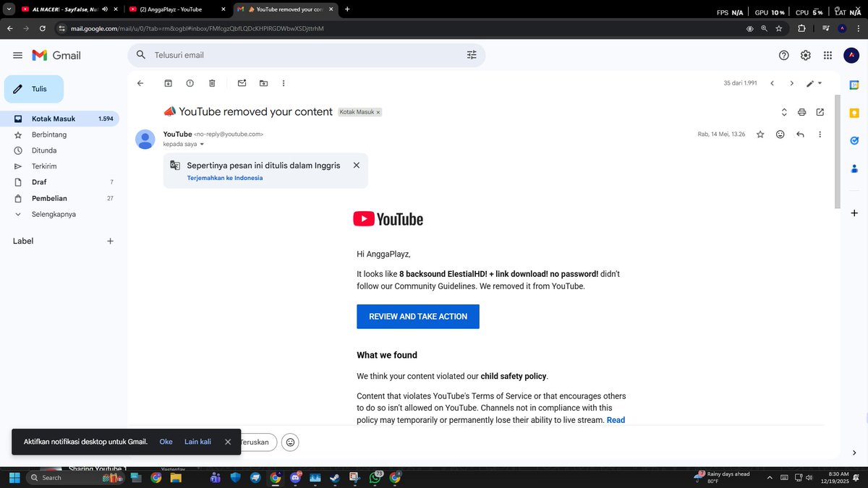Add an emoji reaction beside the date
868x488 pixels.
click(780, 134)
